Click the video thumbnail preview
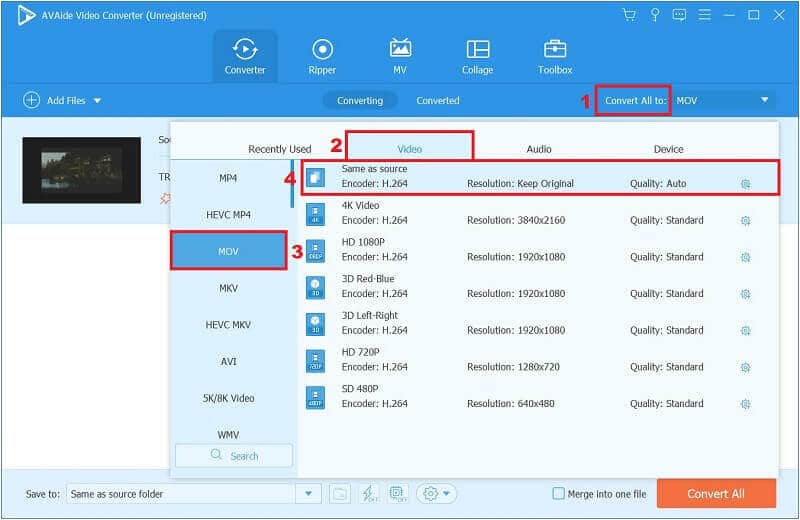The width and height of the screenshot is (800, 520). tap(82, 170)
